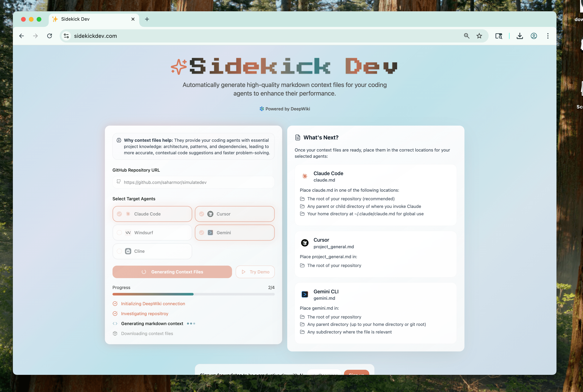Click the GitHub Repository URL input field
The image size is (583, 392).
pyautogui.click(x=193, y=182)
